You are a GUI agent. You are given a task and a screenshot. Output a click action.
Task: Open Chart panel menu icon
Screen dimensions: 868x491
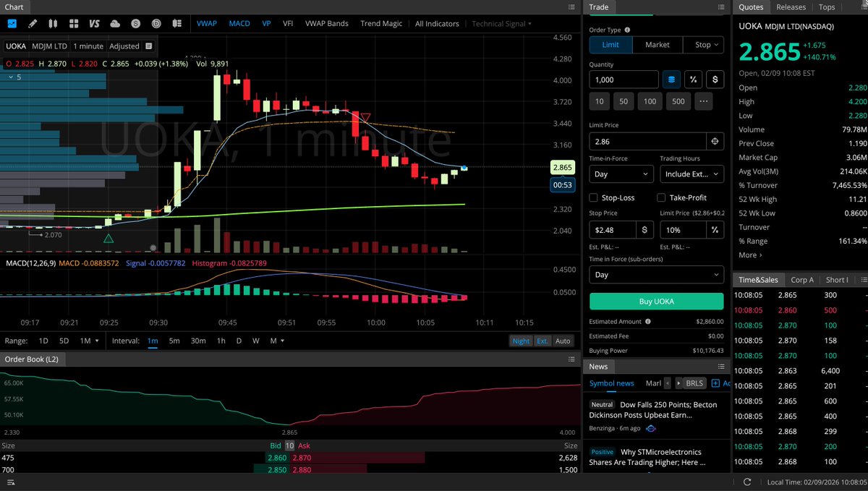[x=571, y=7]
